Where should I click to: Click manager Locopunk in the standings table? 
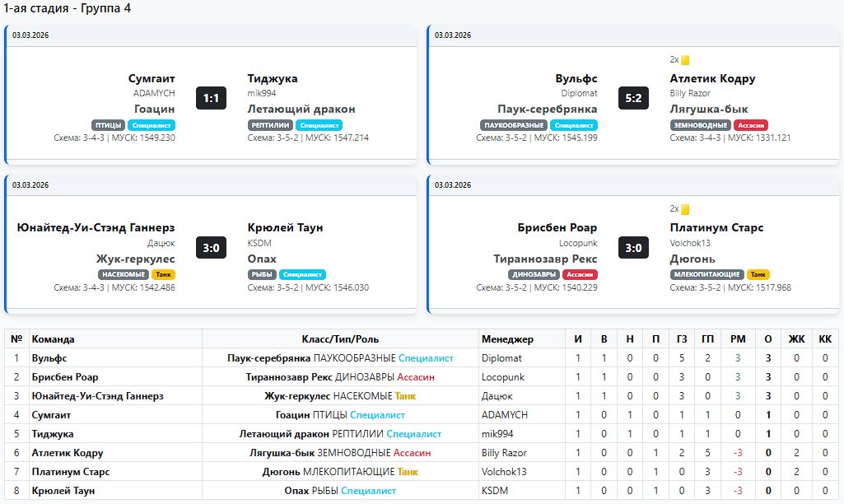[x=504, y=377]
